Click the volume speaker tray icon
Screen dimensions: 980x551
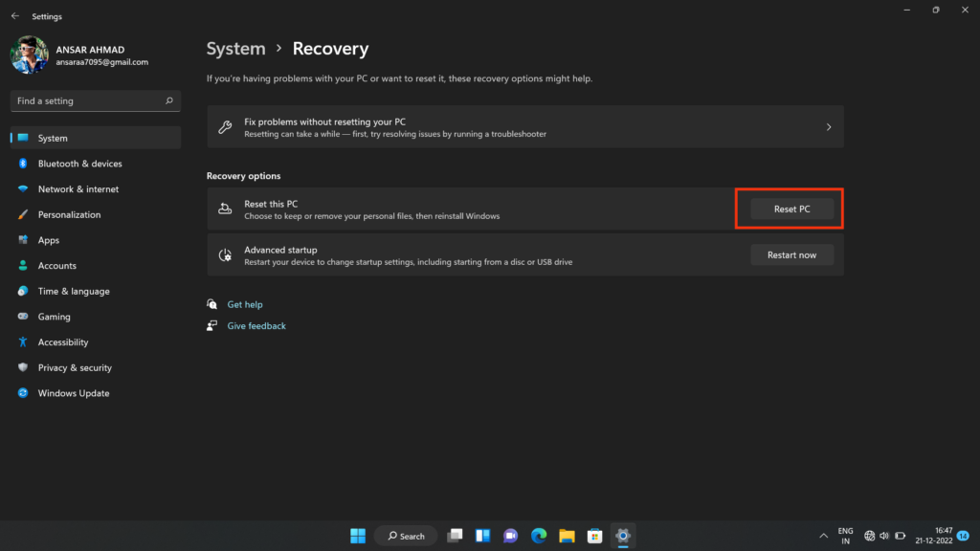pos(884,536)
